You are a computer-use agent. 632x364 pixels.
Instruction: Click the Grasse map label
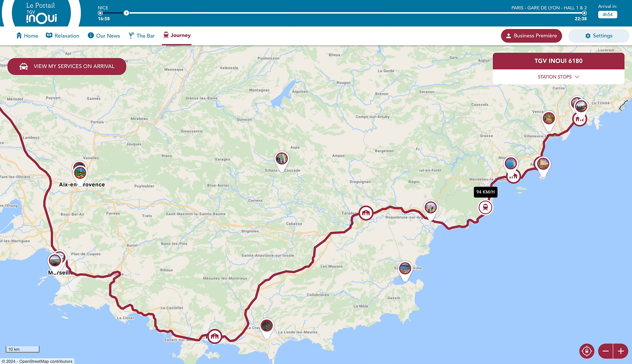pos(486,136)
